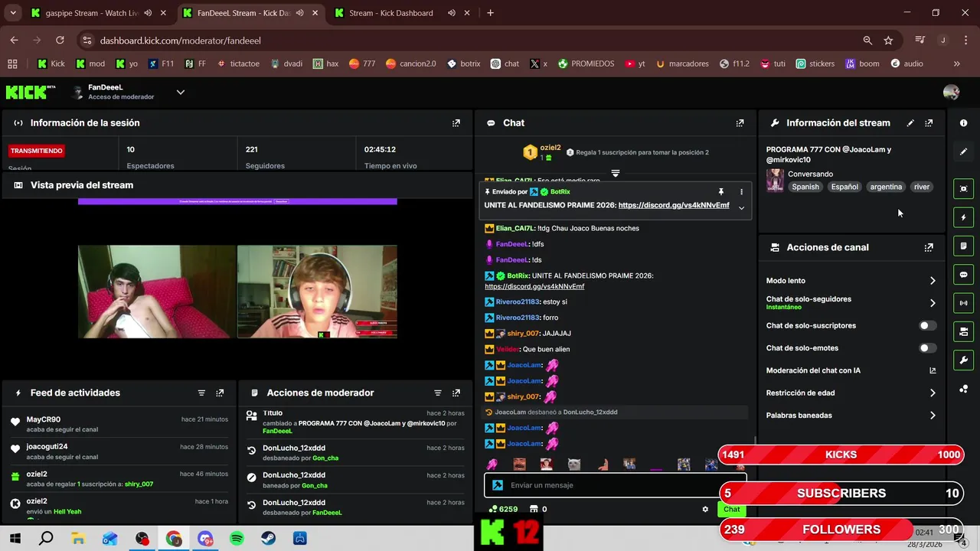Toggle the broadcast session info sidebar icon

click(x=963, y=303)
